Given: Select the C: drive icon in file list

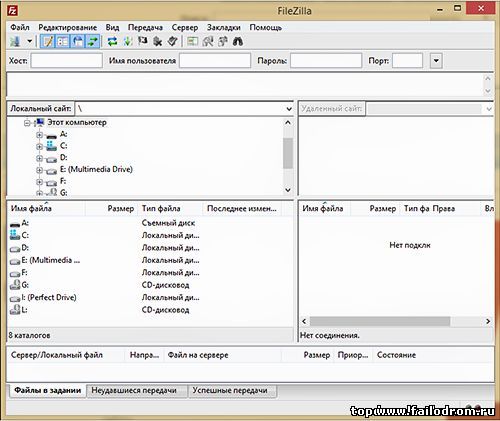Looking at the screenshot, I should [15, 235].
